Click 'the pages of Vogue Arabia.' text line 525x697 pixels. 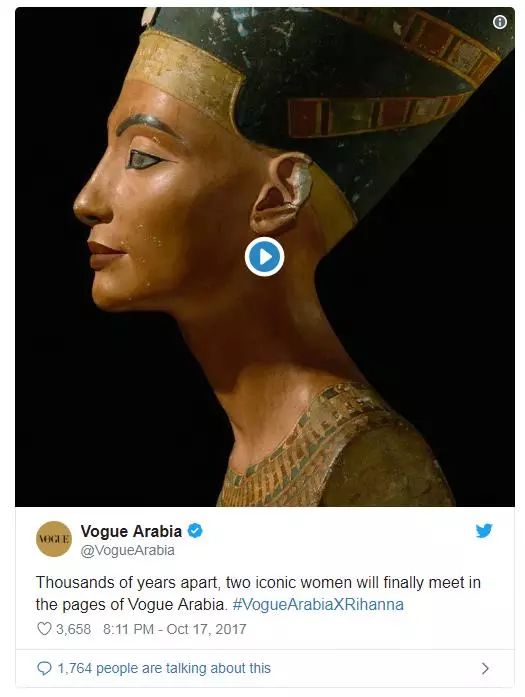point(132,605)
